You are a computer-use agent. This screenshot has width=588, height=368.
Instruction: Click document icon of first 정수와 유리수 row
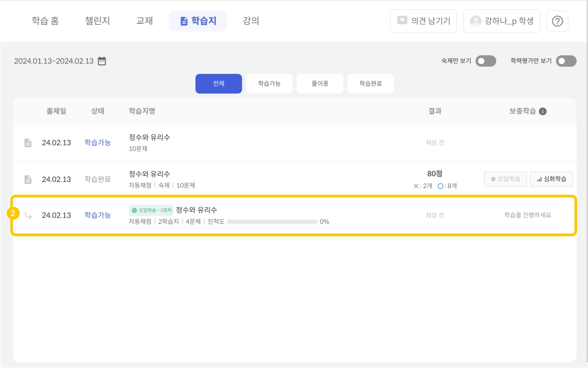click(28, 143)
